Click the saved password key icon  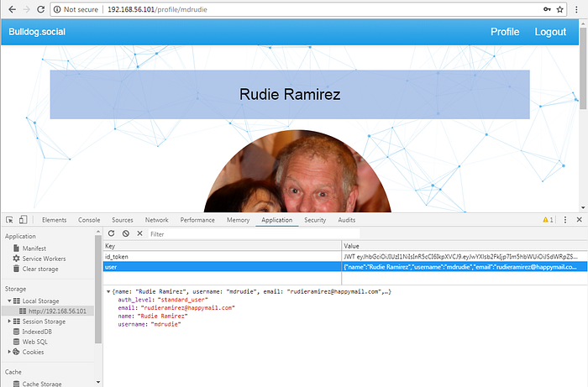(548, 9)
